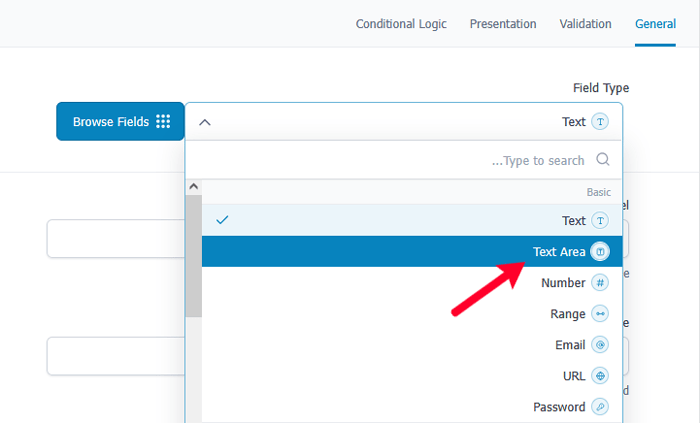
Task: Go to the Conditional Logic tab
Action: (x=401, y=24)
